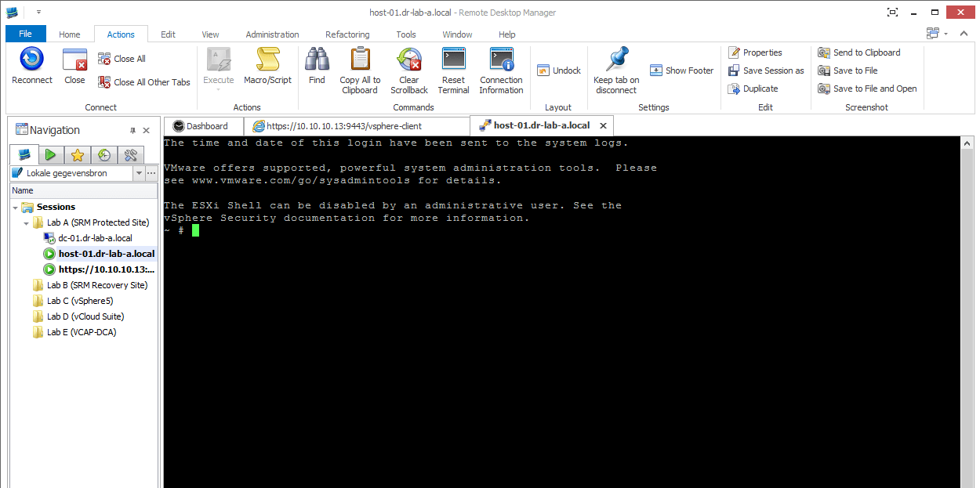This screenshot has width=980, height=488.
Task: Click Save to File and Open
Action: click(867, 89)
